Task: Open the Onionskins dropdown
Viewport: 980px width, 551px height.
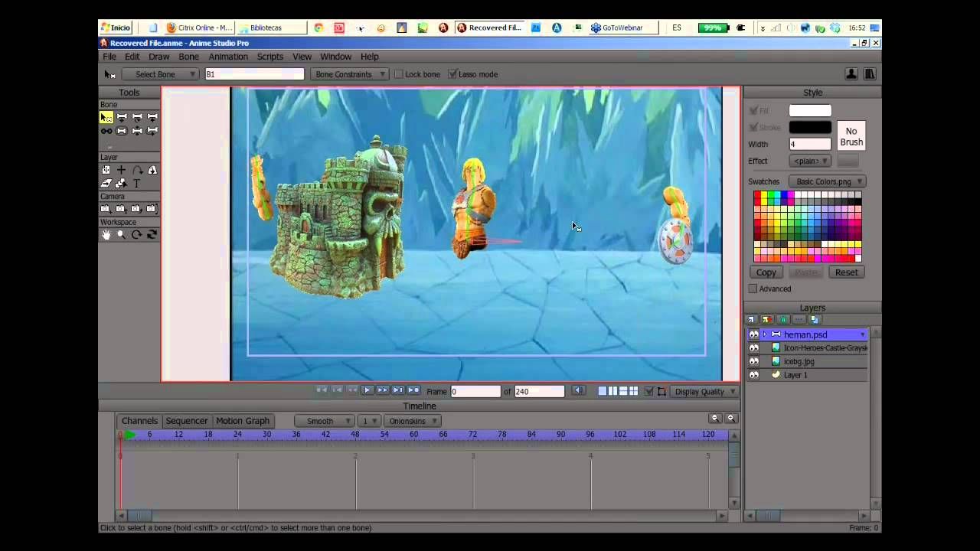Action: click(412, 421)
